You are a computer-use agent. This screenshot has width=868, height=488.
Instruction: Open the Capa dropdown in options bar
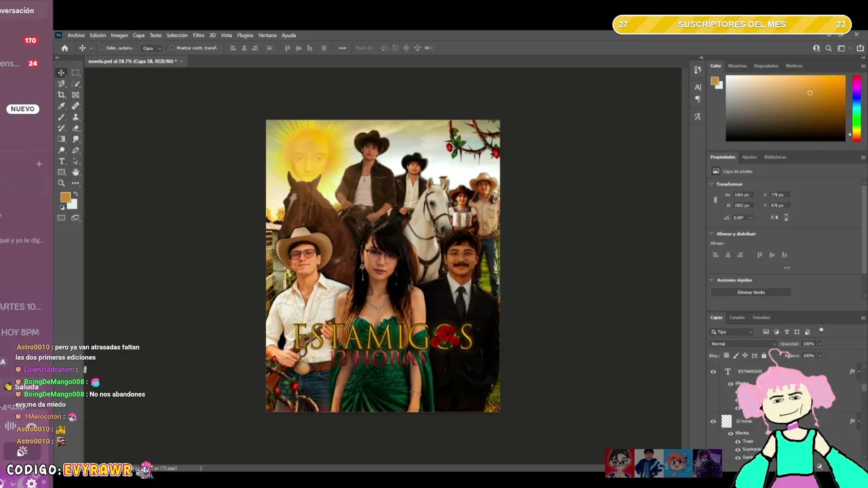pyautogui.click(x=151, y=48)
